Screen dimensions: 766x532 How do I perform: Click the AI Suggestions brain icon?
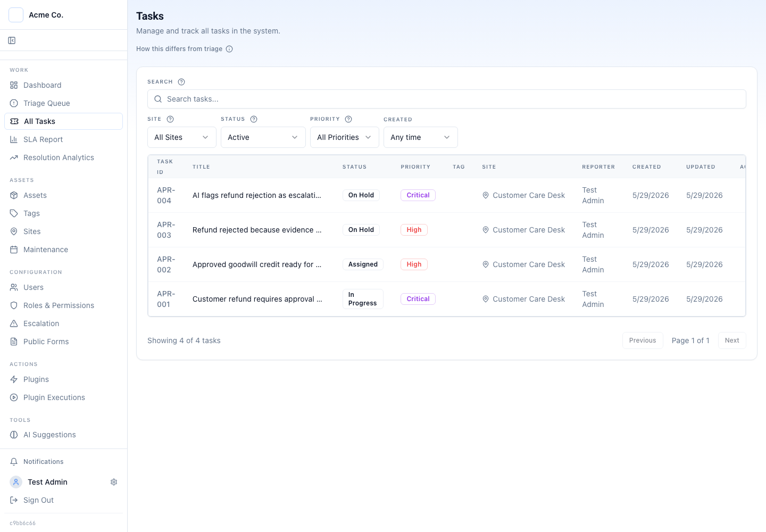tap(14, 435)
